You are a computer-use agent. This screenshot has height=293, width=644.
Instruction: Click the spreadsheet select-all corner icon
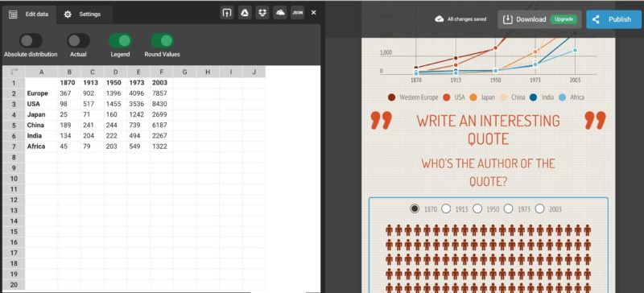pyautogui.click(x=14, y=72)
